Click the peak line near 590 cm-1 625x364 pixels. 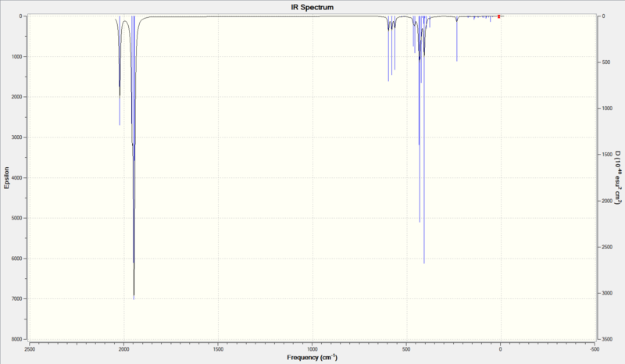[x=388, y=48]
